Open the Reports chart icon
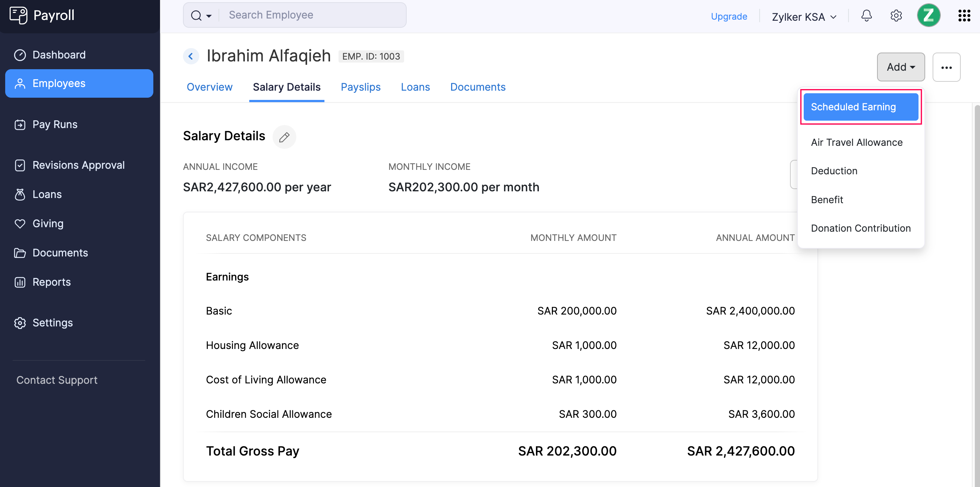Screen dimensions: 980x487 20,282
